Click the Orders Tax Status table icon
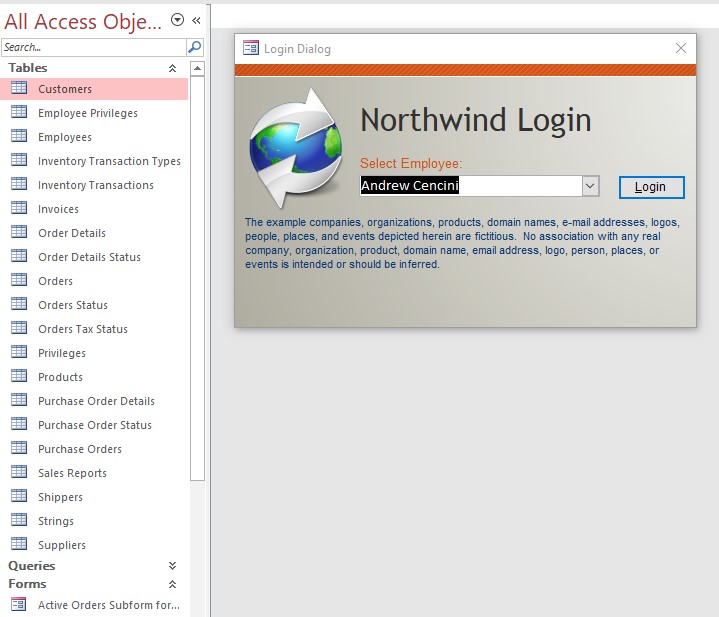The image size is (719, 617). (x=19, y=328)
